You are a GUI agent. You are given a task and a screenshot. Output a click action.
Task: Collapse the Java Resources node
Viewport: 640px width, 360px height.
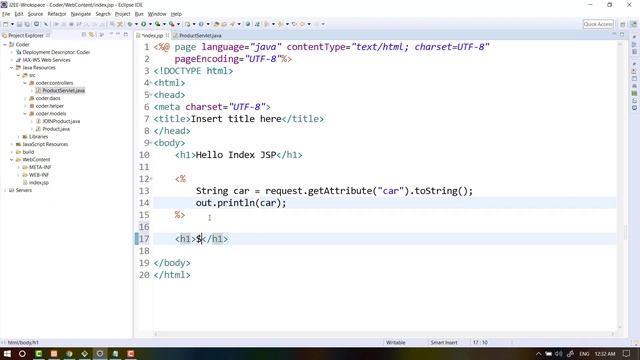tap(11, 68)
